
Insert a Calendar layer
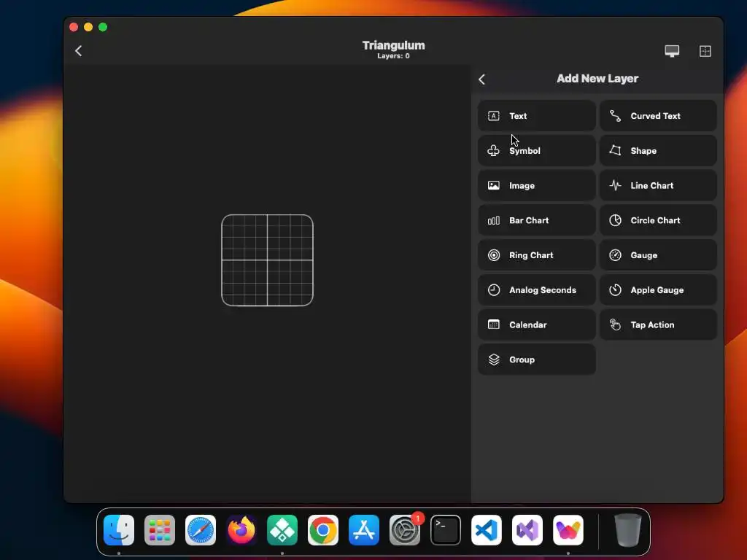[x=536, y=324]
